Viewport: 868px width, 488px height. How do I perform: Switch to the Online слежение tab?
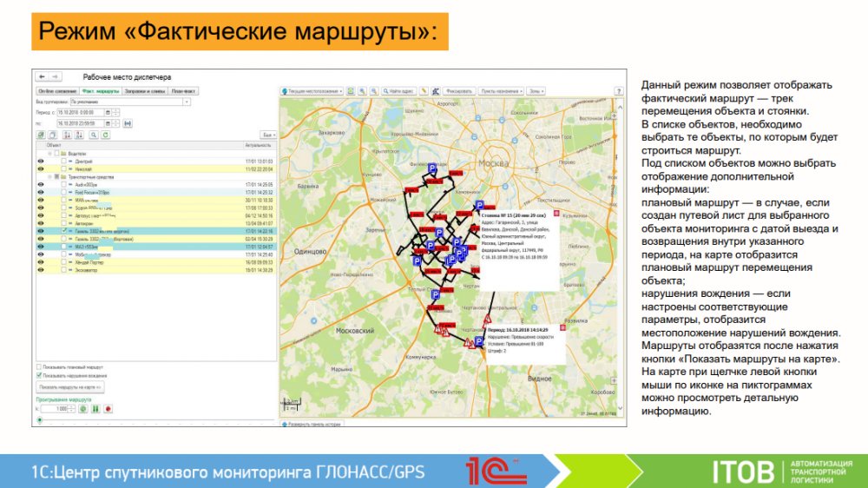coord(56,90)
